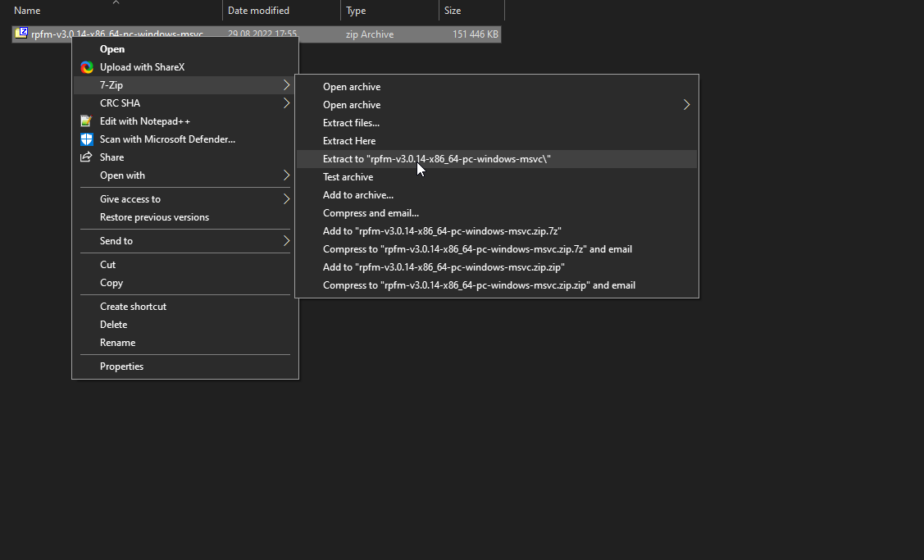
Task: Toggle the Name column sort arrow
Action: click(x=116, y=2)
